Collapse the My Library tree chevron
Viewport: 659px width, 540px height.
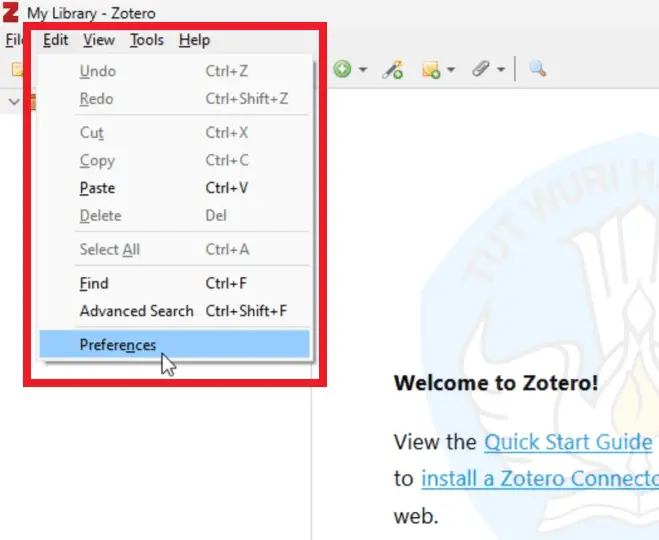pos(14,101)
